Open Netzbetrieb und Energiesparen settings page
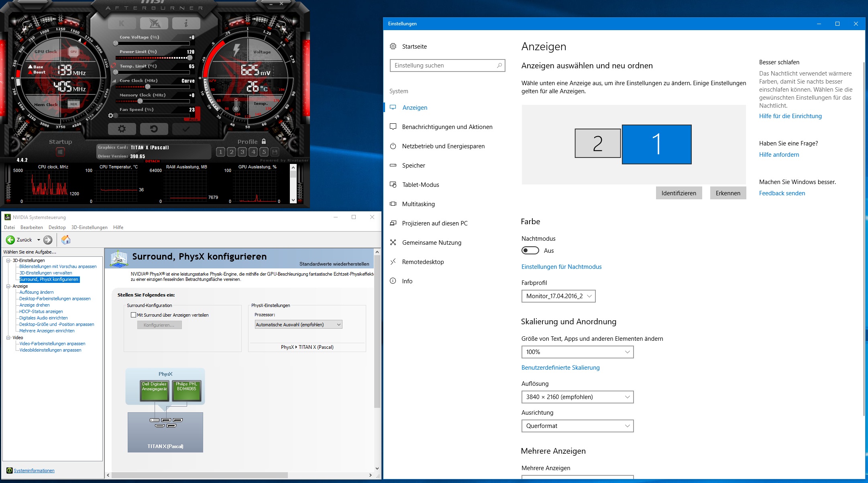This screenshot has height=483, width=868. coord(443,146)
